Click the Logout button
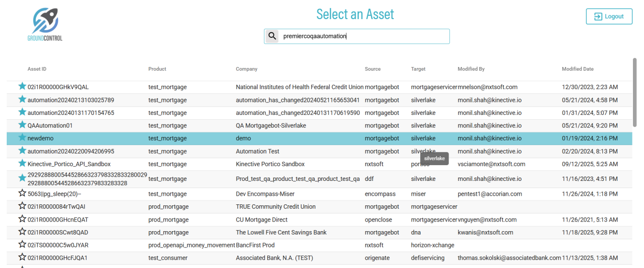This screenshot has width=644, height=268. click(x=609, y=16)
